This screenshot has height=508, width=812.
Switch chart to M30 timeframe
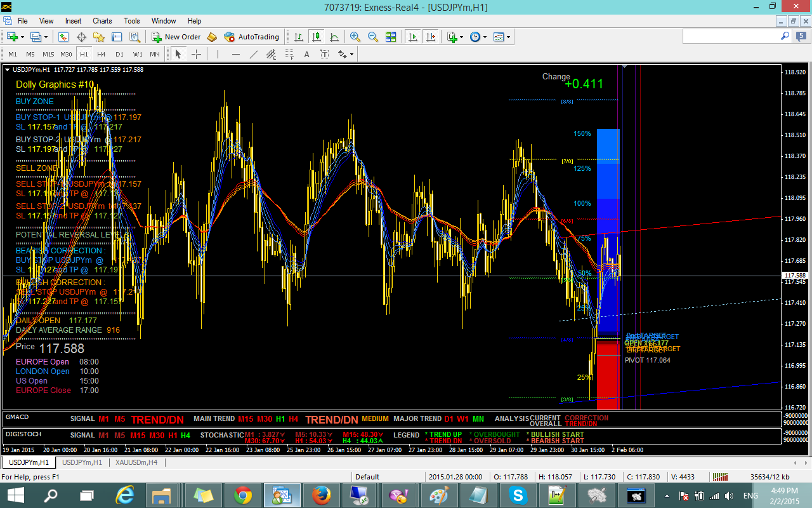point(67,54)
